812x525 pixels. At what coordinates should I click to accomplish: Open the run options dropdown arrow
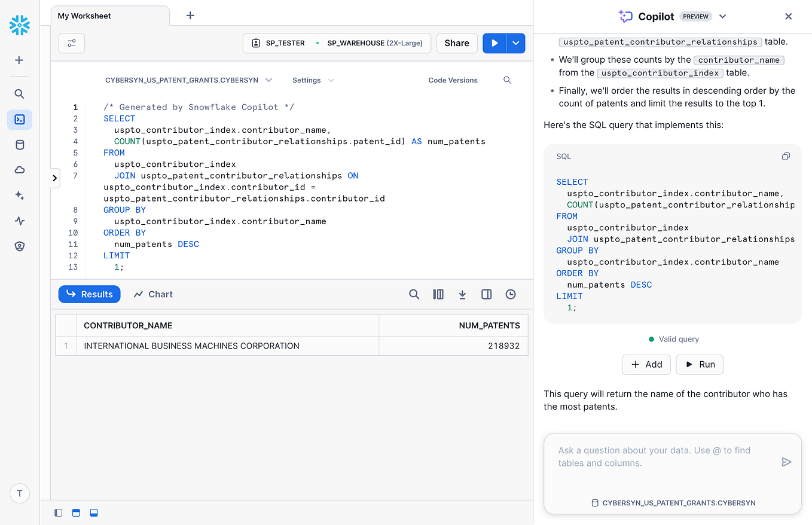[x=514, y=43]
